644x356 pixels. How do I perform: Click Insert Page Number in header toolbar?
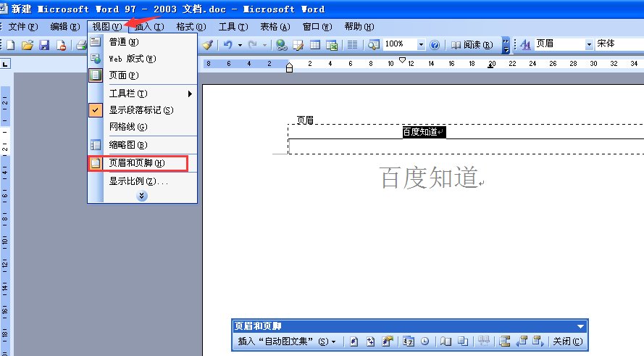(x=354, y=341)
